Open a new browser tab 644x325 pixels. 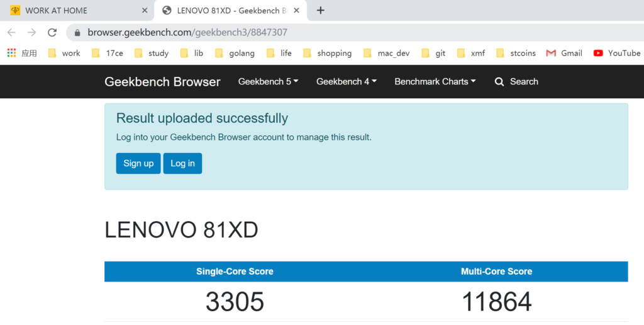[321, 10]
